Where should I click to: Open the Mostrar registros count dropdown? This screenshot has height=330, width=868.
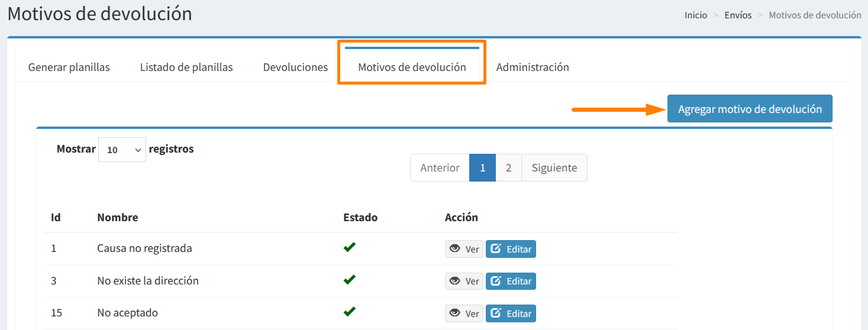tap(122, 150)
